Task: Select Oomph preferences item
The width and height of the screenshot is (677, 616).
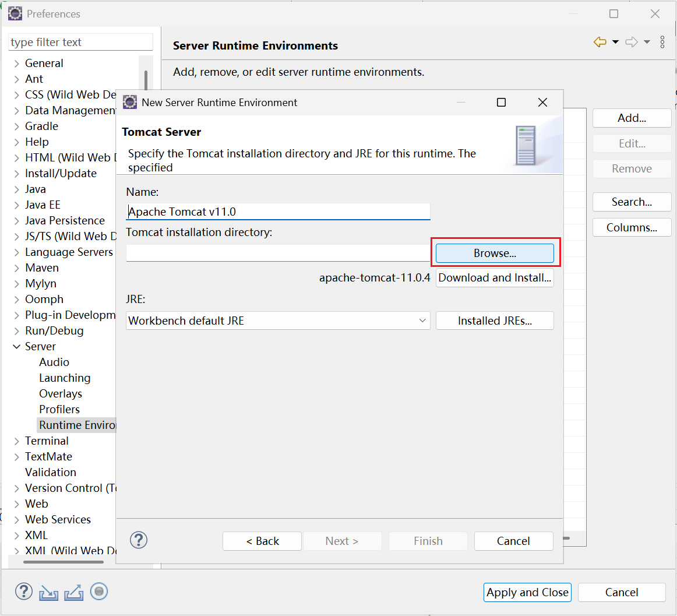Action: (x=44, y=299)
